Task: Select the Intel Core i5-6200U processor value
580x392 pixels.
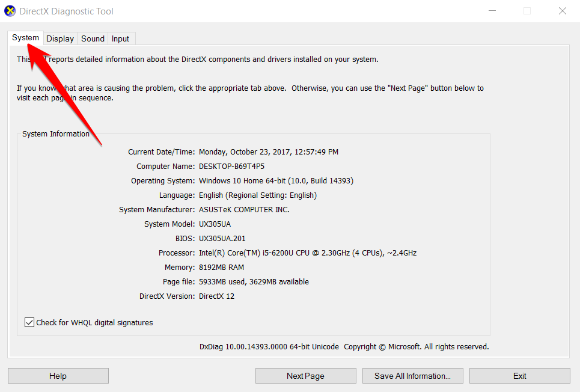Action: point(308,253)
